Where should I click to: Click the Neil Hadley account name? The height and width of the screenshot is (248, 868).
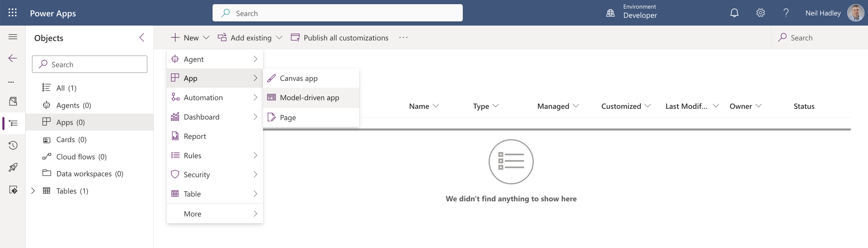(x=823, y=13)
